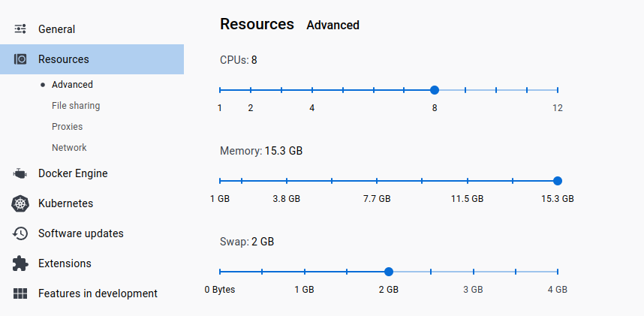Click the Features in development grid icon
The image size is (644, 316).
point(20,293)
